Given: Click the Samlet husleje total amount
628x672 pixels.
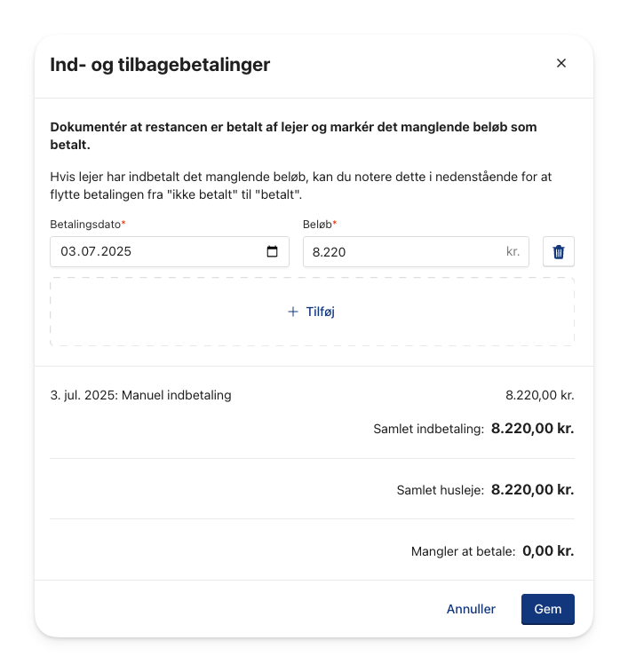Looking at the screenshot, I should pyautogui.click(x=532, y=489).
